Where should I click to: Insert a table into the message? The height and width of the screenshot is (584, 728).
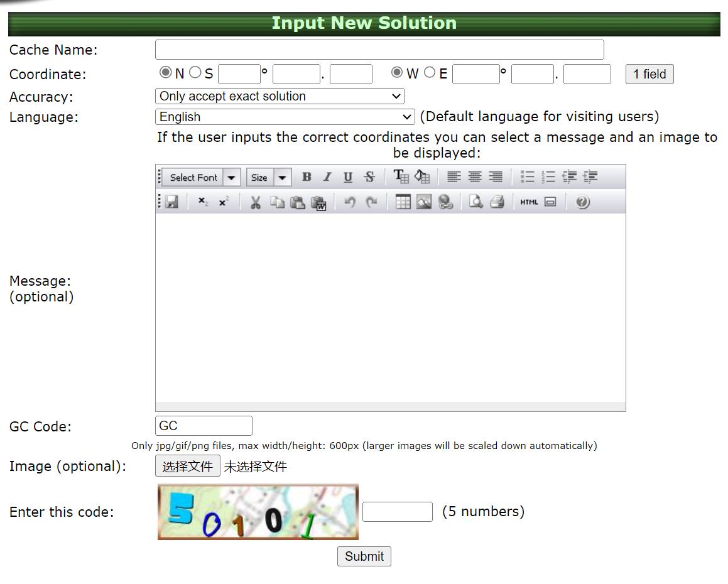[x=403, y=202]
